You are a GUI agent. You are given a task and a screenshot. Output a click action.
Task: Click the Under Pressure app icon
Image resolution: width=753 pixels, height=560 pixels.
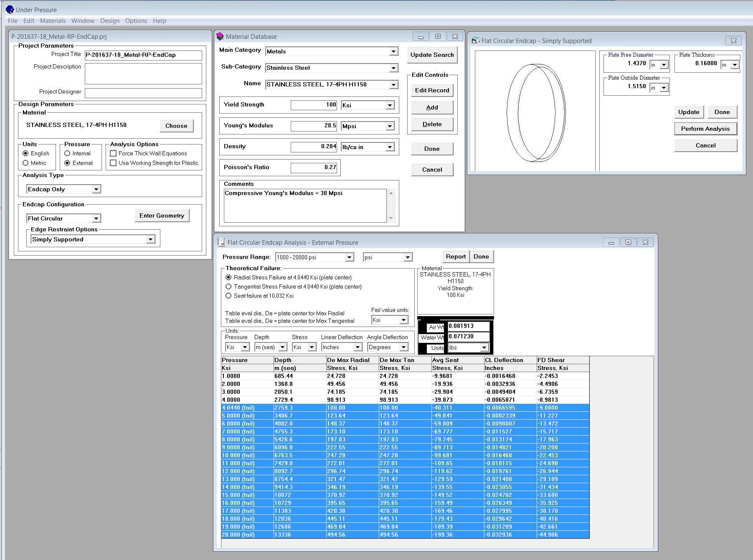(10, 9)
